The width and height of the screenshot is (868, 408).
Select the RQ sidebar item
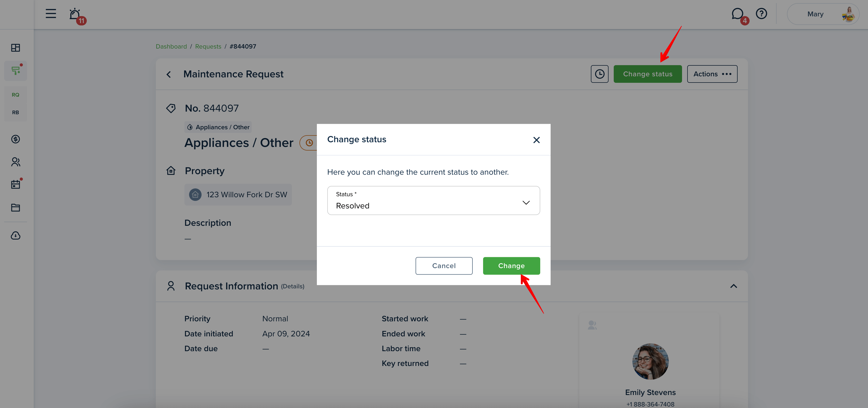(16, 95)
